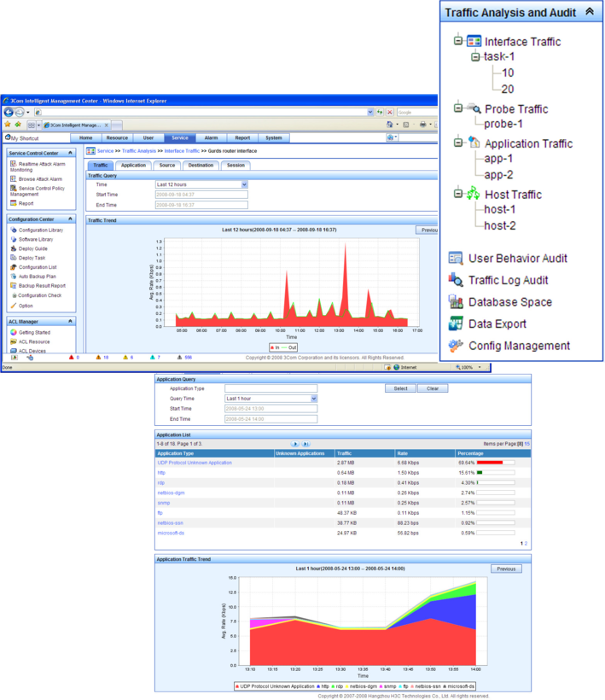Image resolution: width=605 pixels, height=700 pixels.
Task: Select tree item 10 under task-1
Action: click(508, 73)
